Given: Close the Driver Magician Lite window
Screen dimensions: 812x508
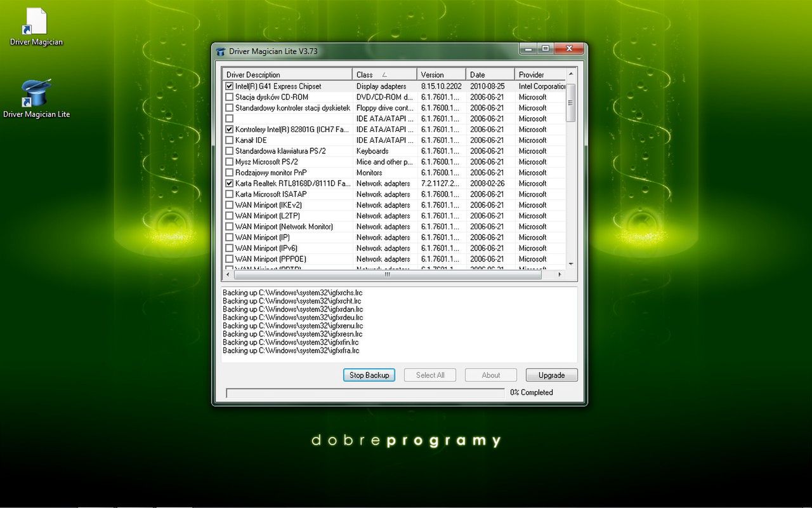Looking at the screenshot, I should point(569,49).
